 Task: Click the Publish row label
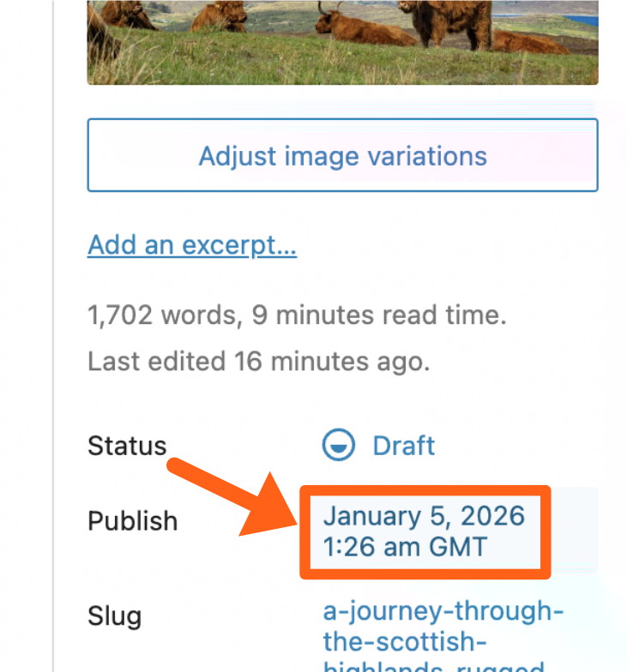coord(132,521)
